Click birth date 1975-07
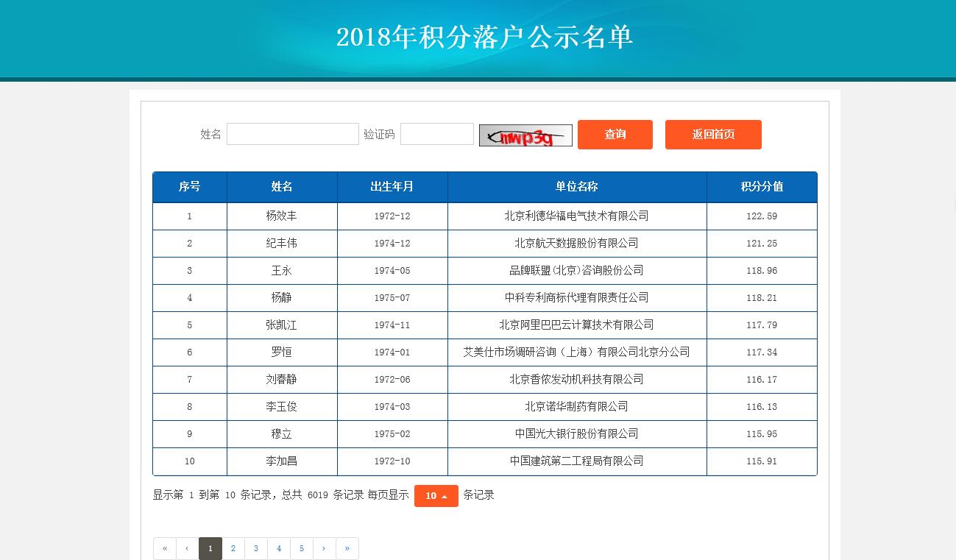 tap(392, 298)
